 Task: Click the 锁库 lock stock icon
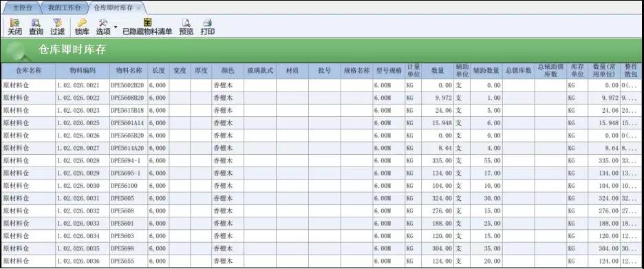pos(82,27)
